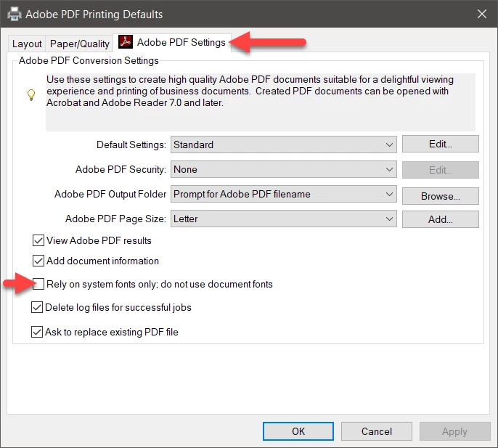498x448 pixels.
Task: Click the disabled Edit button for Security
Action: [x=441, y=170]
